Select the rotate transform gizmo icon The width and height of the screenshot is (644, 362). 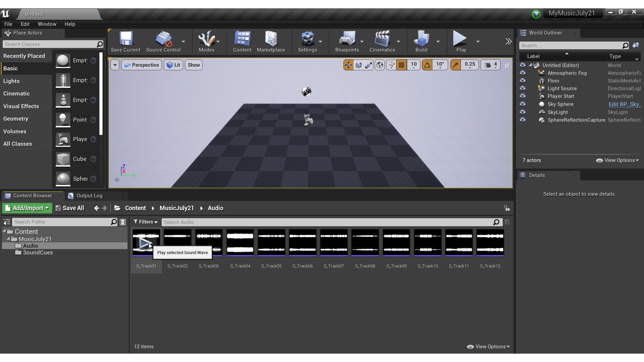(x=359, y=65)
